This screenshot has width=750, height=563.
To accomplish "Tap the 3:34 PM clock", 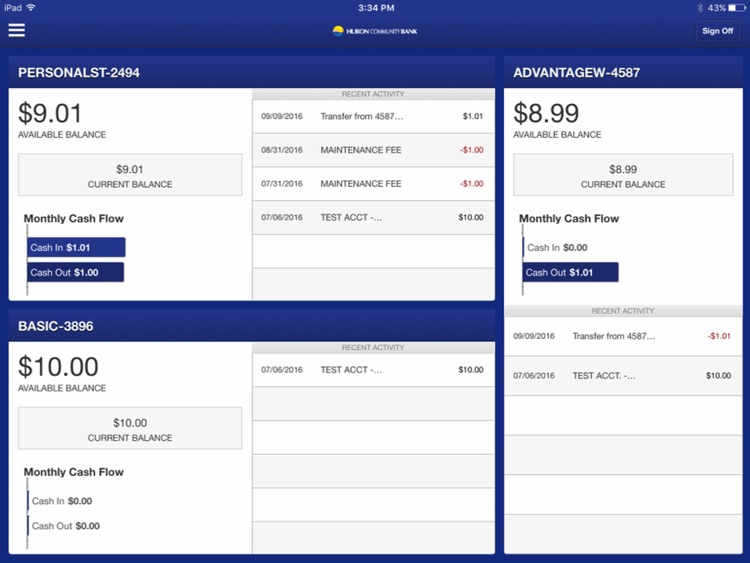I will pos(376,8).
